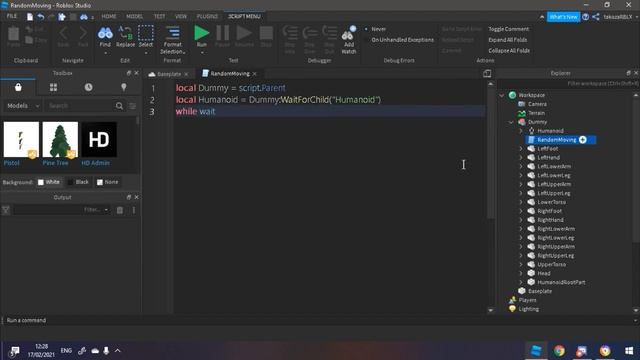The width and height of the screenshot is (640, 360).
Task: Select the Never debug errors option
Action: [x=375, y=29]
